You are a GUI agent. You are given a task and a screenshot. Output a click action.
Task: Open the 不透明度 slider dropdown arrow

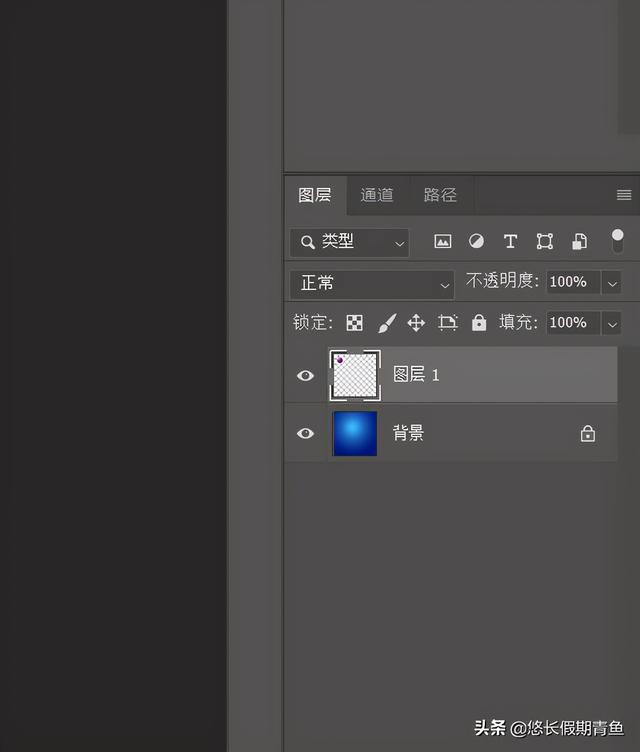coord(612,282)
